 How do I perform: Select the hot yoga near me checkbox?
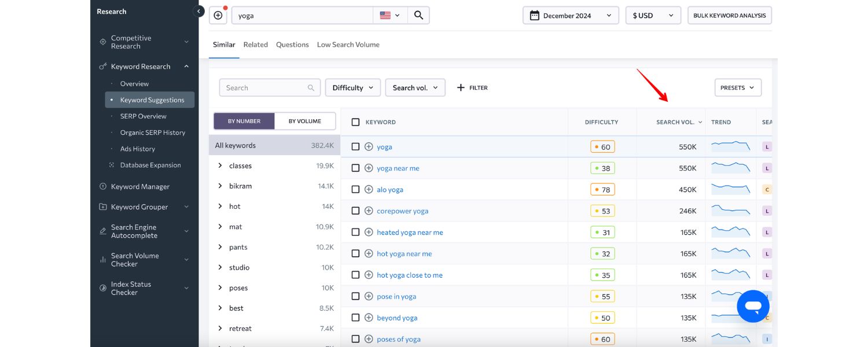[355, 254]
